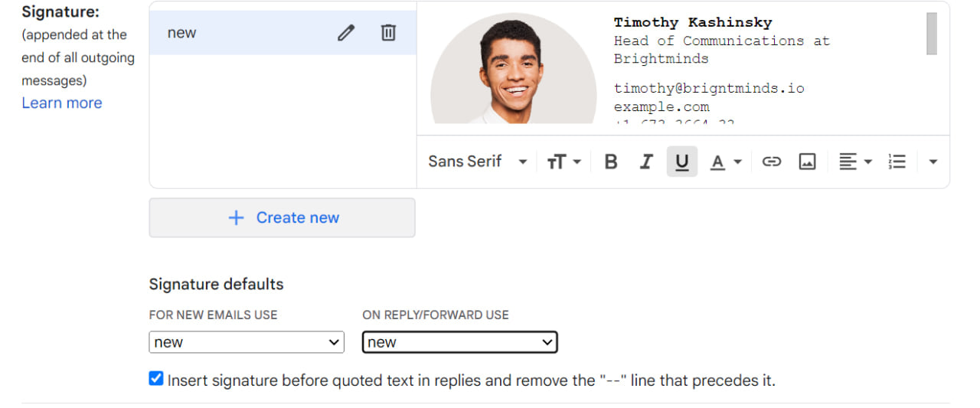The height and width of the screenshot is (408, 980).
Task: Click the signature editor scrollbar
Action: point(931,34)
